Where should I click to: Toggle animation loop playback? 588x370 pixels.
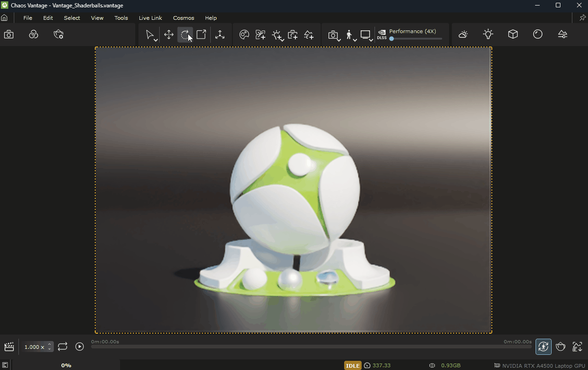(63, 347)
